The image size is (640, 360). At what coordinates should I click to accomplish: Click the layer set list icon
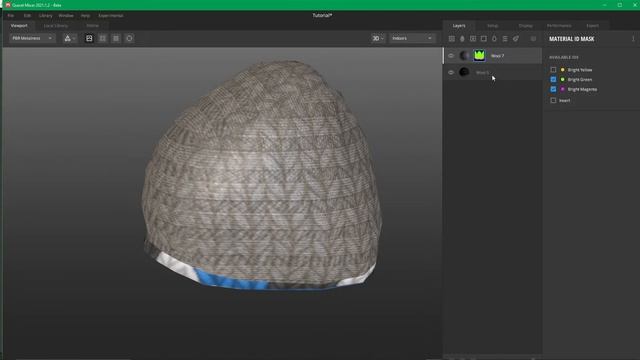[x=505, y=39]
